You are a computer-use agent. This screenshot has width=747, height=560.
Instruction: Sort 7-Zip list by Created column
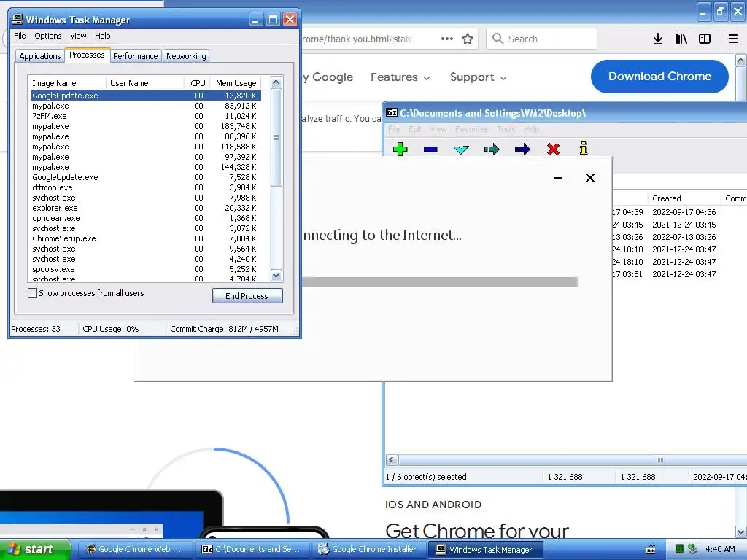coord(684,198)
